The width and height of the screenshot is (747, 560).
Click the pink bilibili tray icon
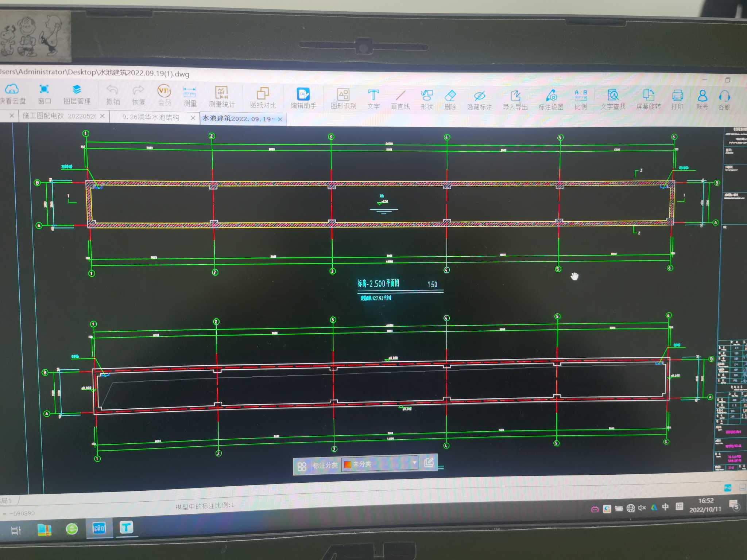595,509
